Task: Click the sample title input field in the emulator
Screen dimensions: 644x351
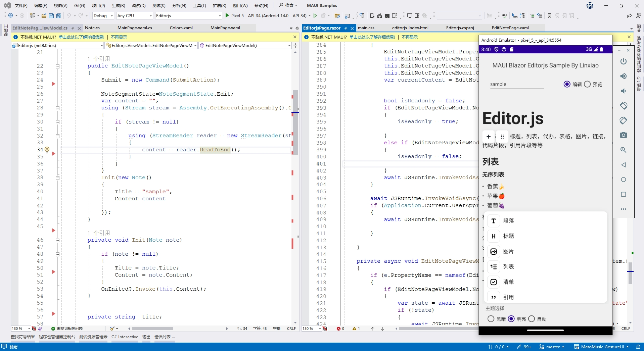Action: point(517,84)
